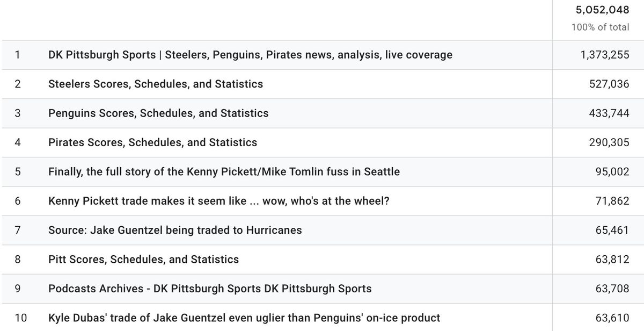Select the 100% of total label
The image size is (644, 331).
(600, 27)
